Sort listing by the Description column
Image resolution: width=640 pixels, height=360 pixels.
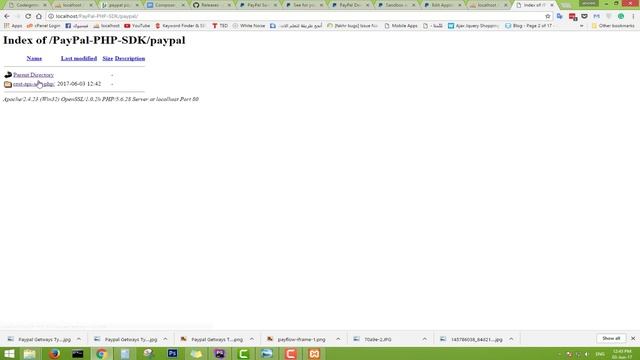(130, 58)
